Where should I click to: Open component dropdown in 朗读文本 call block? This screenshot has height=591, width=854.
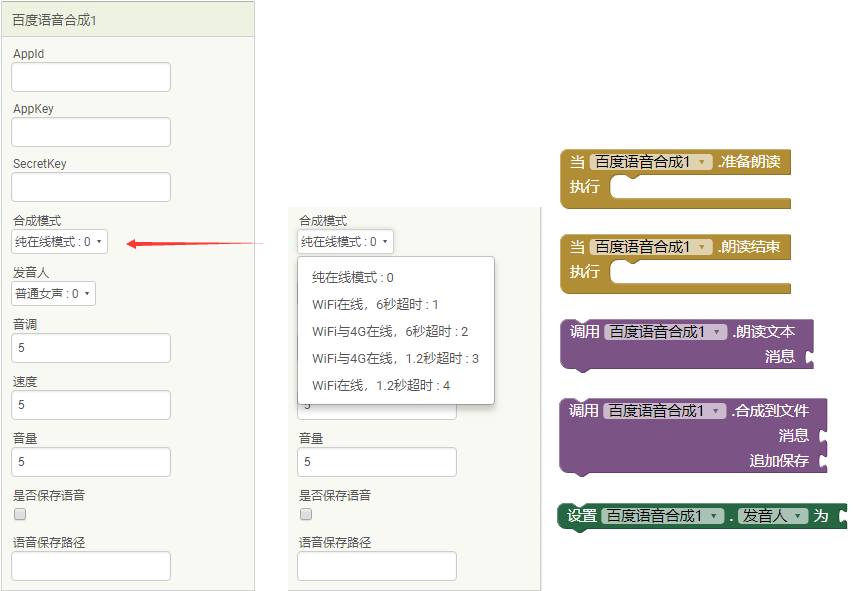tap(666, 332)
